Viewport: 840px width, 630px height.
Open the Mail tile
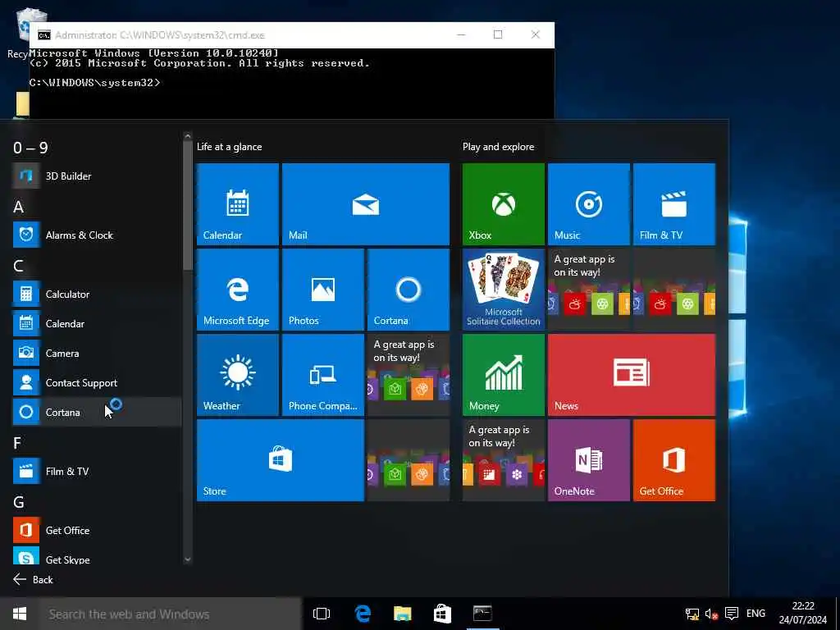(365, 204)
